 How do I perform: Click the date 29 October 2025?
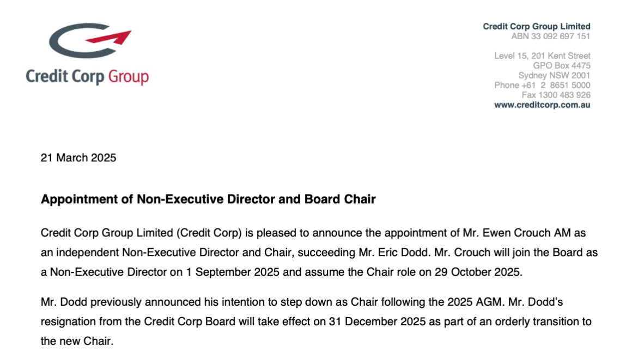click(478, 272)
